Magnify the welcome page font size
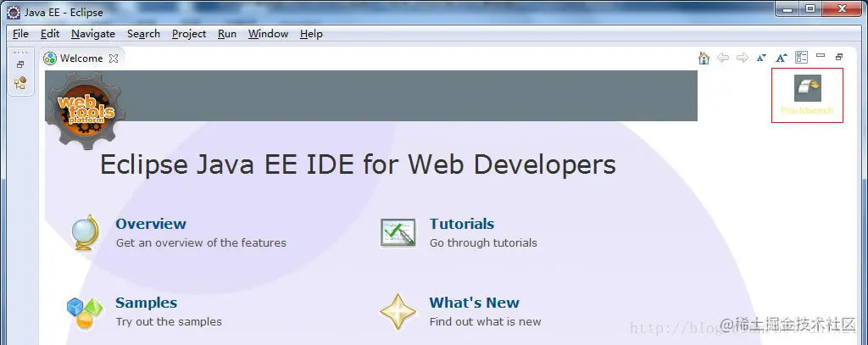 (x=781, y=58)
